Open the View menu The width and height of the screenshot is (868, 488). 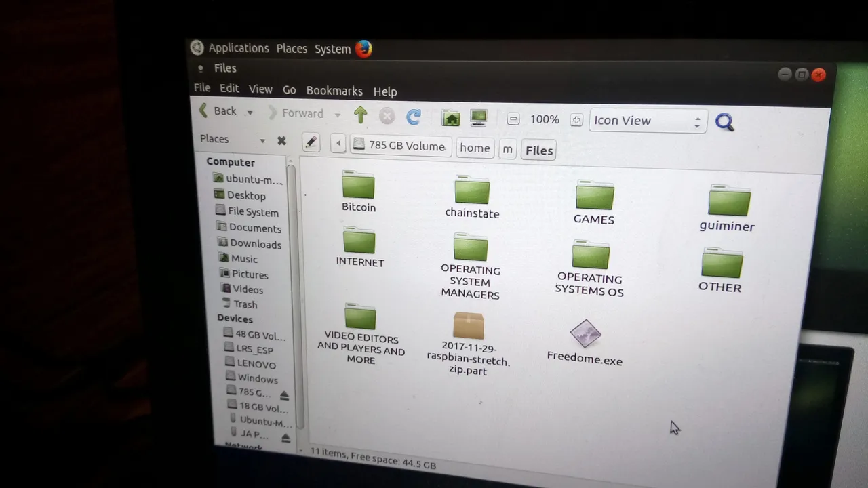click(260, 89)
